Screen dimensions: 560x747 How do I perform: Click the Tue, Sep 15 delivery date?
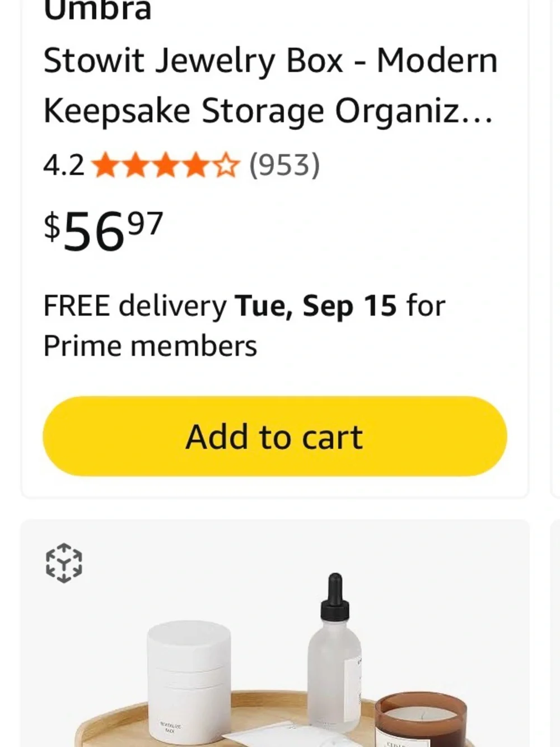click(x=316, y=306)
